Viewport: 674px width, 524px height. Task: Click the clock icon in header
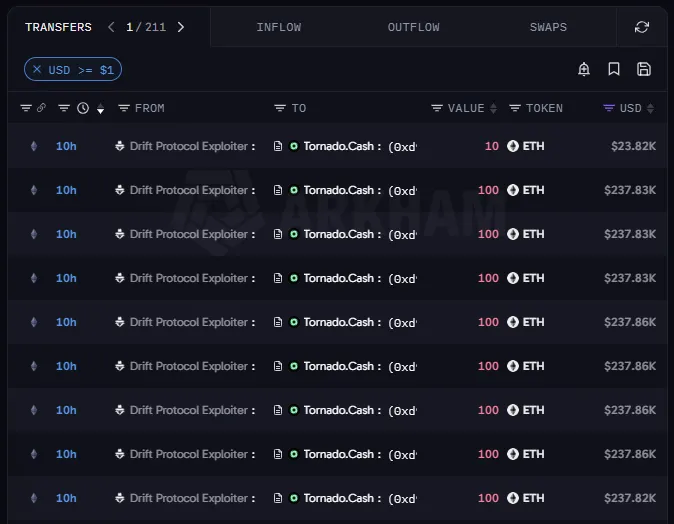click(x=83, y=108)
